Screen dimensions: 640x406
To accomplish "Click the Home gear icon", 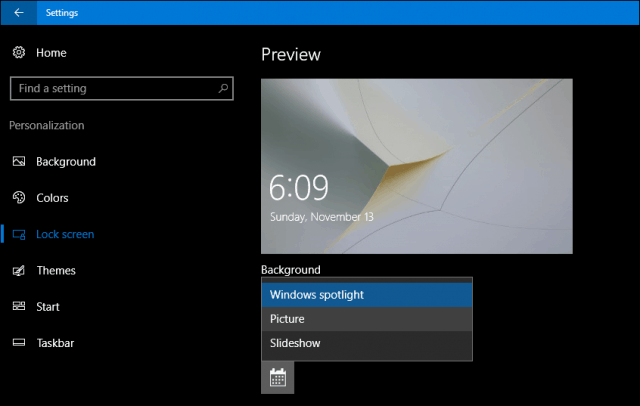I will pyautogui.click(x=19, y=53).
